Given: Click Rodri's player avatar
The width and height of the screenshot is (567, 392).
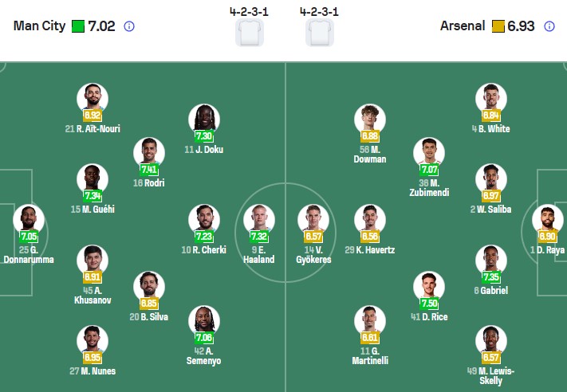Looking at the screenshot, I should [149, 151].
